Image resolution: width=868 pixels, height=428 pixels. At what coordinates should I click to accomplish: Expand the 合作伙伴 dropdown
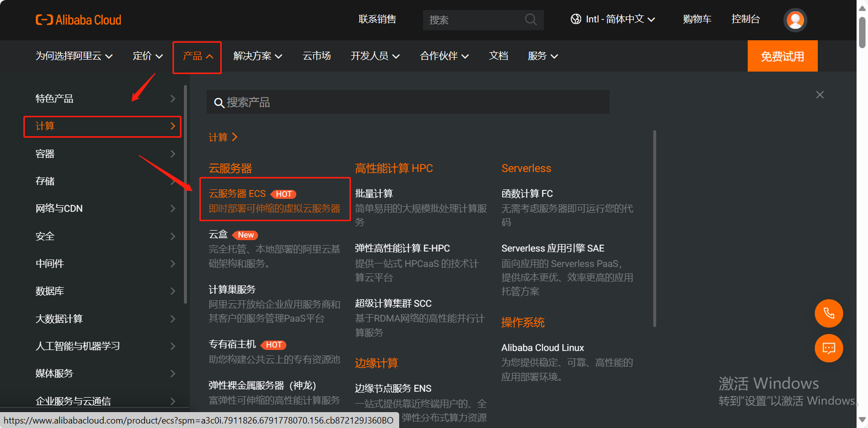pyautogui.click(x=444, y=56)
